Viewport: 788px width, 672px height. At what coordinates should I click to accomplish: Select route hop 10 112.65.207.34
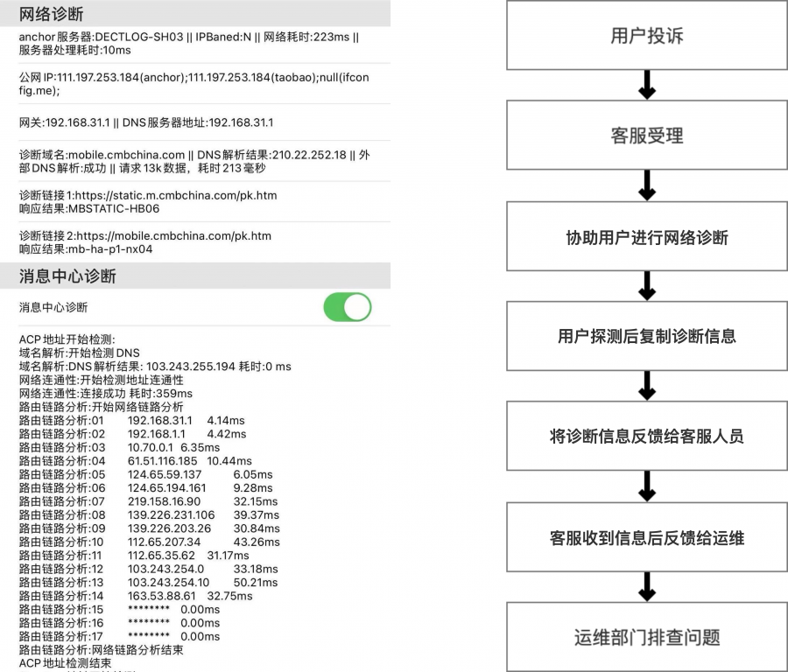149,542
